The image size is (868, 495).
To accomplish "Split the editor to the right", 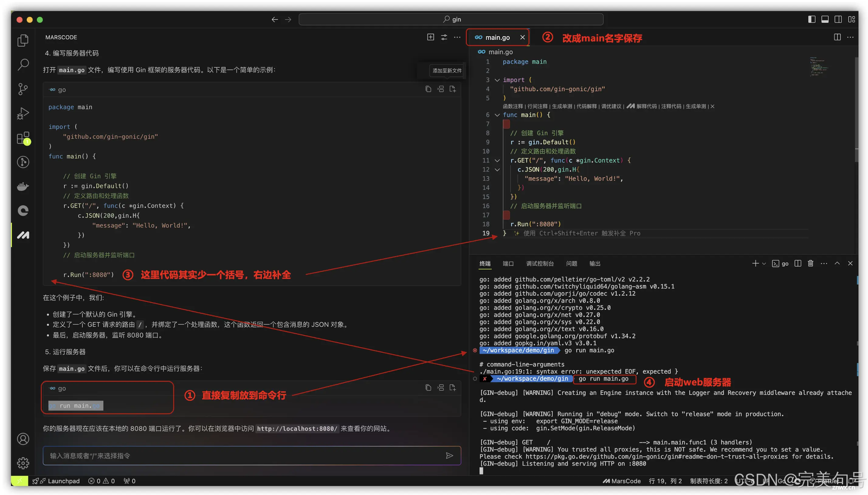I will pyautogui.click(x=837, y=37).
